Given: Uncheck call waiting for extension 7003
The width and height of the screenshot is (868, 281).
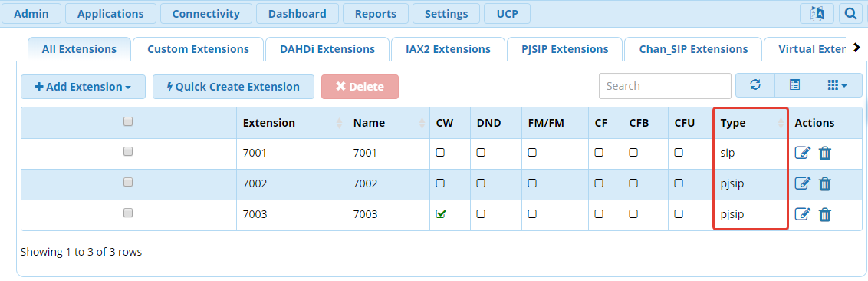Looking at the screenshot, I should 441,213.
